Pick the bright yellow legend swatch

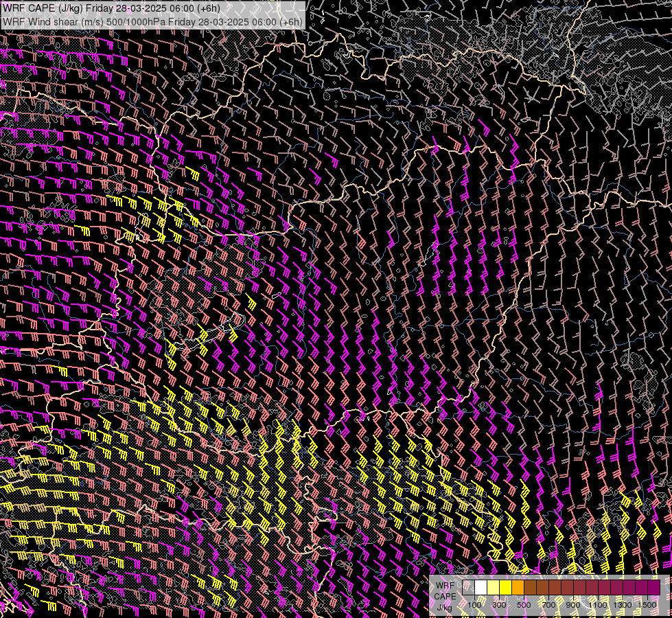(x=506, y=587)
